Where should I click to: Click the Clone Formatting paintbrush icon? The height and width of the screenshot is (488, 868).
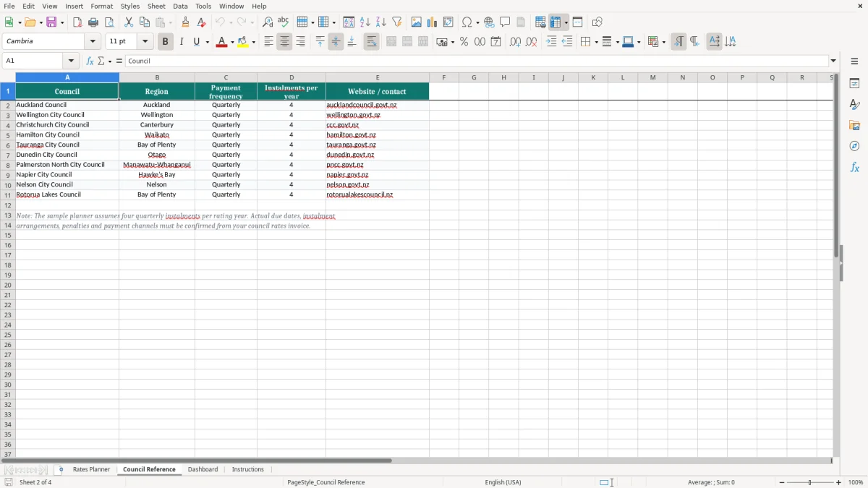pos(185,22)
